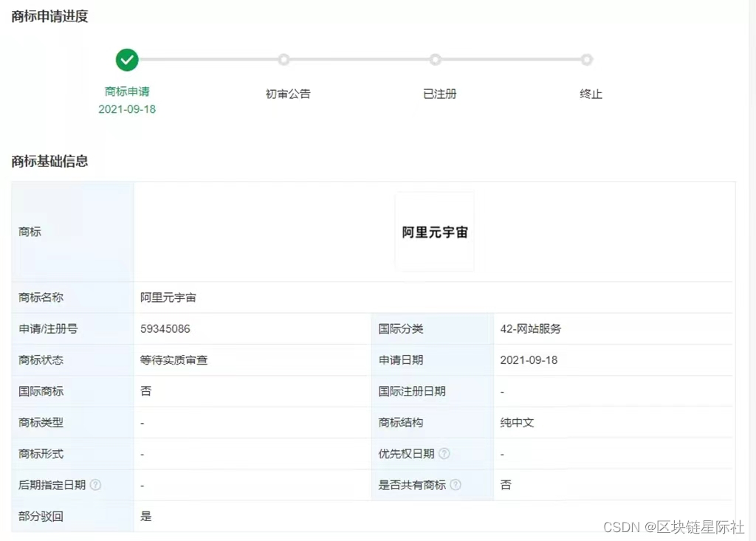Image resolution: width=756 pixels, height=541 pixels.
Task: Select the status 等待实质审查
Action: (x=173, y=359)
